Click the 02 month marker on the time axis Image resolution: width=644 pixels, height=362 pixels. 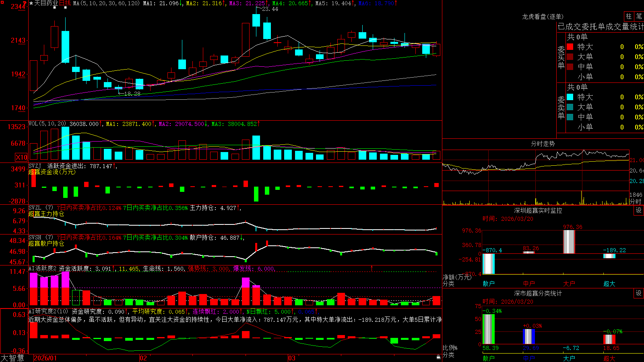click(x=143, y=358)
